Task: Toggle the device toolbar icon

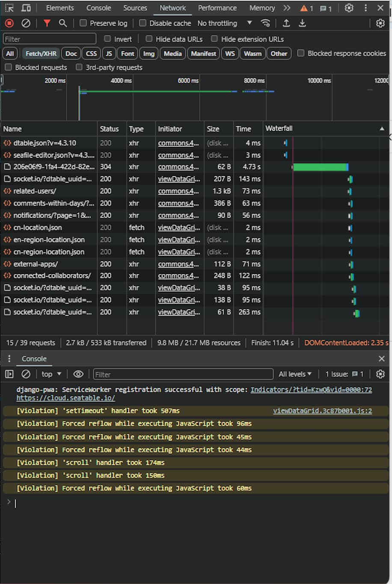Action: pos(26,8)
